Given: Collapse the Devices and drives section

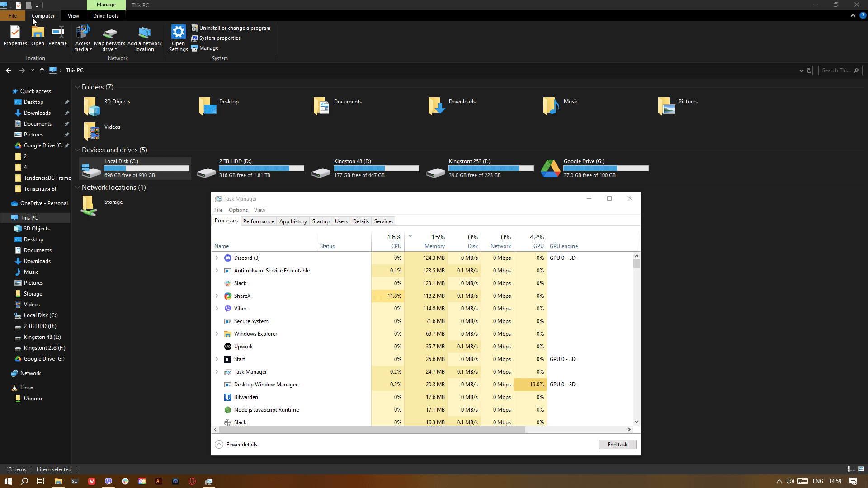Looking at the screenshot, I should pyautogui.click(x=77, y=150).
